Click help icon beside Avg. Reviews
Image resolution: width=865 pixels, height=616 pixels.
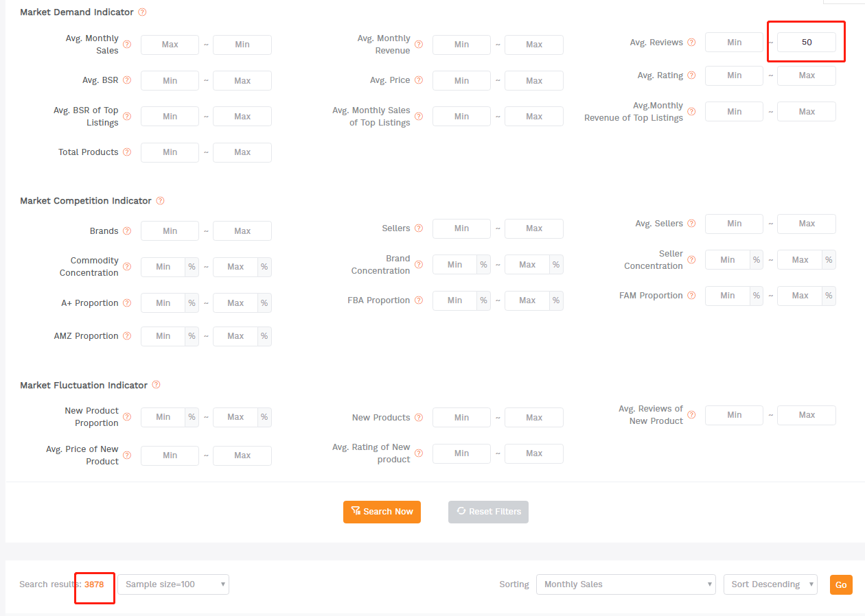click(x=691, y=43)
